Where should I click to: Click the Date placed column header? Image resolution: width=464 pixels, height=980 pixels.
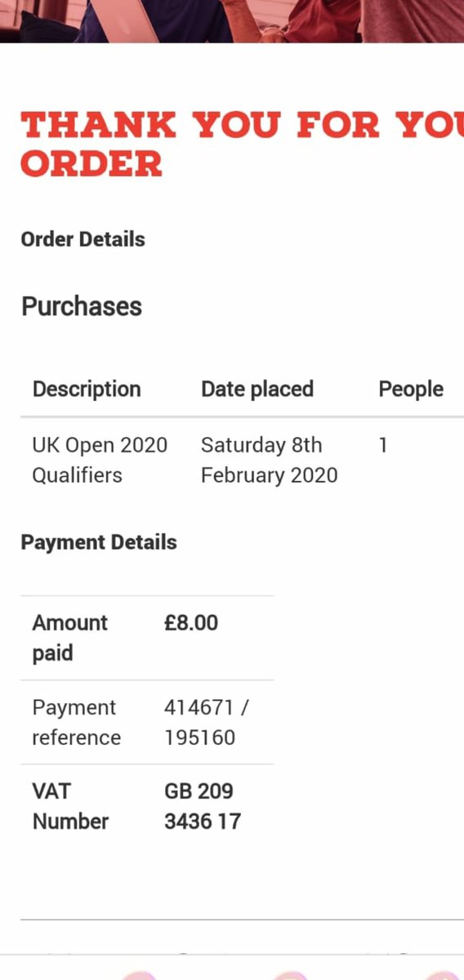pos(257,389)
